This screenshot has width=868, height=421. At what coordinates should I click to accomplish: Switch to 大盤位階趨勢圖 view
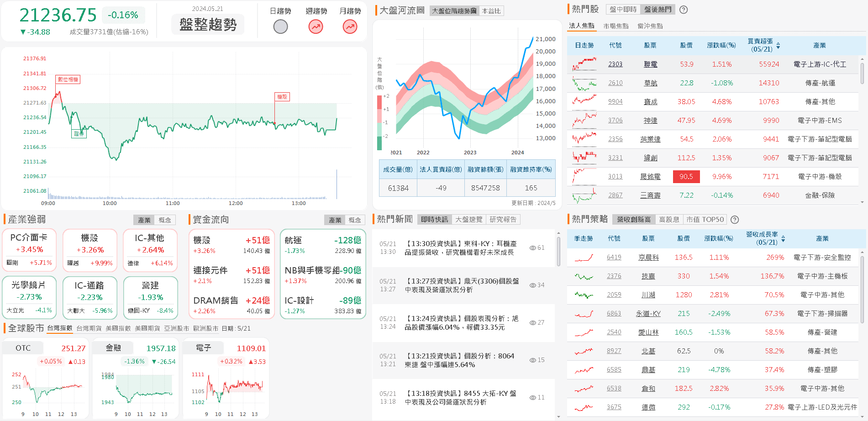point(454,11)
